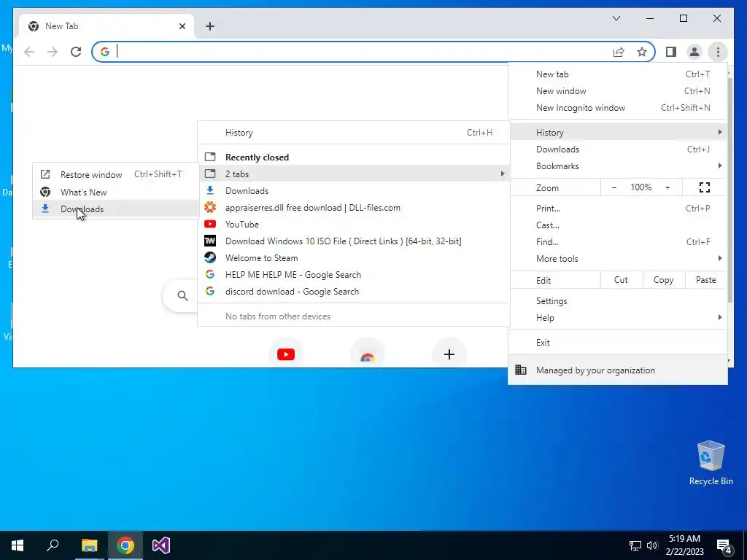This screenshot has width=747, height=560.
Task: Close the New Tab tab
Action: [182, 26]
